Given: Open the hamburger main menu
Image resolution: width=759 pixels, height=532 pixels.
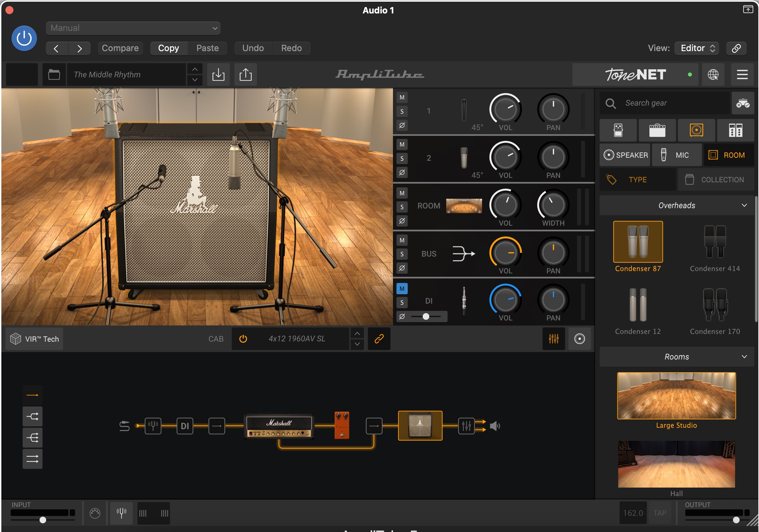Looking at the screenshot, I should [742, 75].
